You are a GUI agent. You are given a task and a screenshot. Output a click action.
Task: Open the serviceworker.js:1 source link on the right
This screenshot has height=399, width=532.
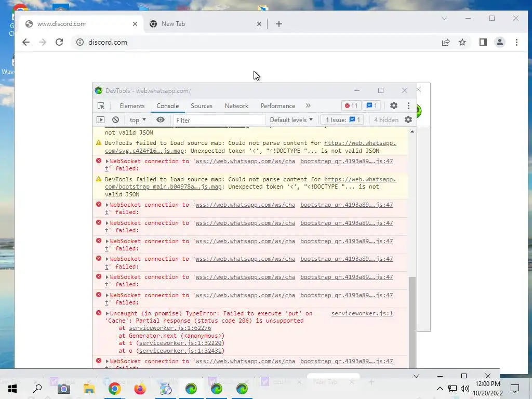(362, 313)
